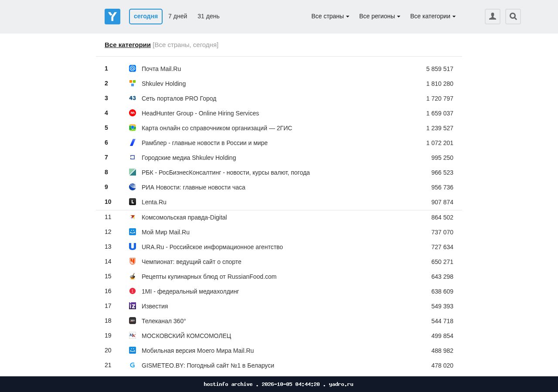Image resolution: width=558 pixels, height=392 pixels.
Task: Click the Рамблер blue slash icon
Action: pyautogui.click(x=133, y=142)
